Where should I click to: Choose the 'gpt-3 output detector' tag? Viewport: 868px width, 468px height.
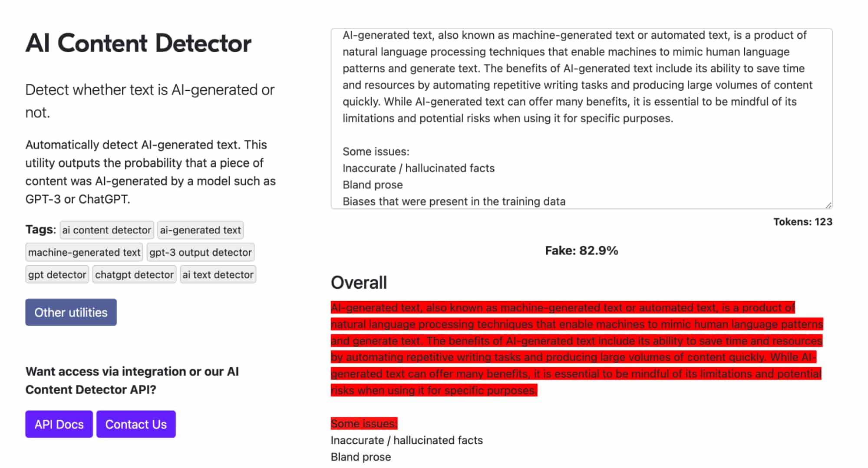click(200, 252)
